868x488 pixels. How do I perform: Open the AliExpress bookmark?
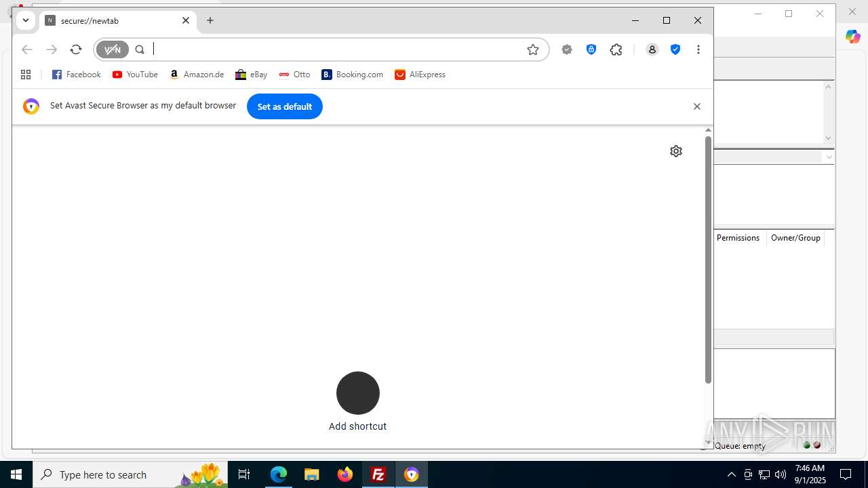coord(420,75)
